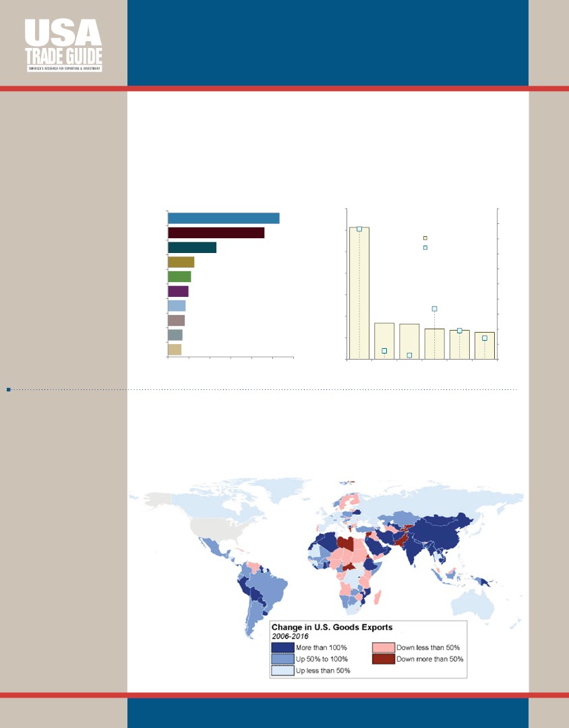Click the tan legend square in the column chart
Viewport: 569px width, 728px height.
click(x=425, y=238)
